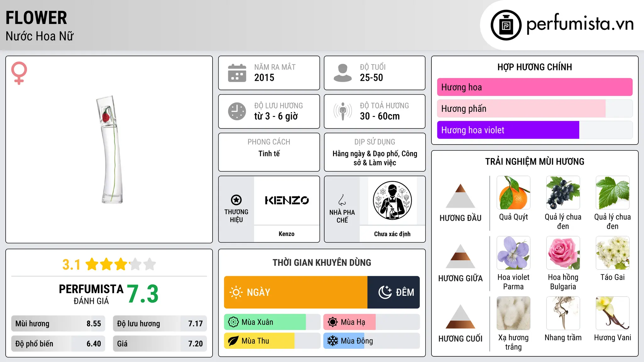Screen dimensions: 644x362
Task: Click the Nước Hoa Nữ subtitle
Action: pyautogui.click(x=40, y=36)
